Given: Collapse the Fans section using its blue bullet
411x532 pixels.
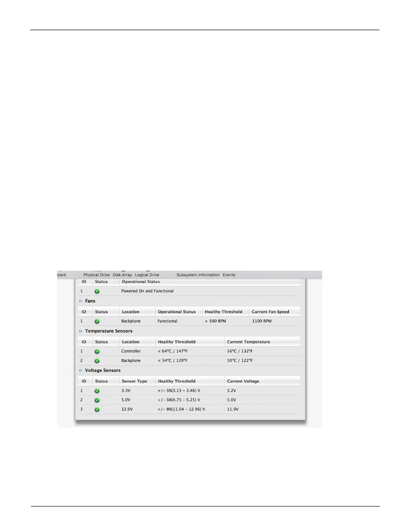Looking at the screenshot, I should click(80, 301).
